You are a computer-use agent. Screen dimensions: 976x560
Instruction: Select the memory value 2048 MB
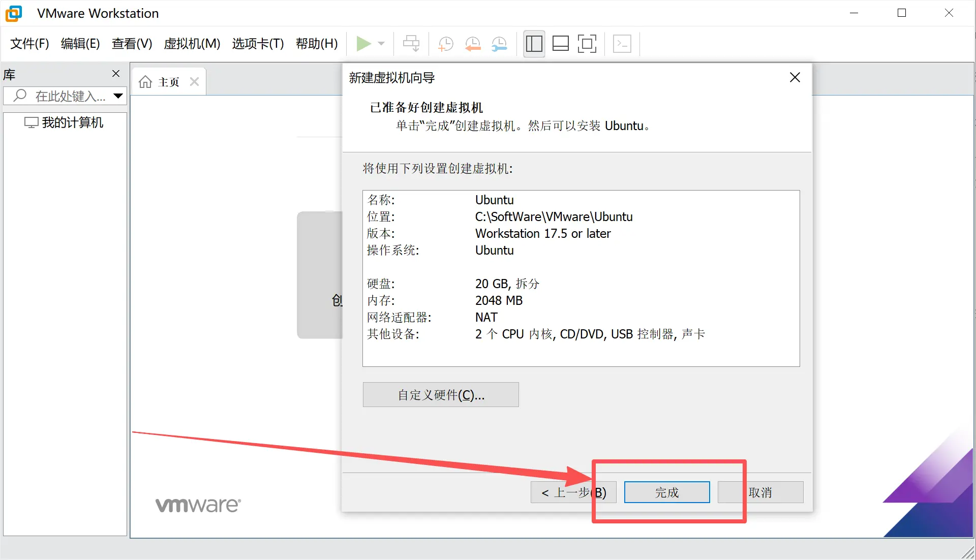point(499,301)
